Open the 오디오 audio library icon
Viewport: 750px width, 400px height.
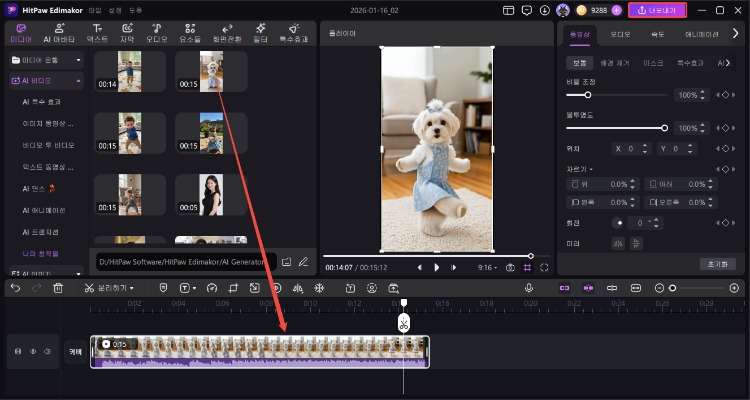coord(157,33)
